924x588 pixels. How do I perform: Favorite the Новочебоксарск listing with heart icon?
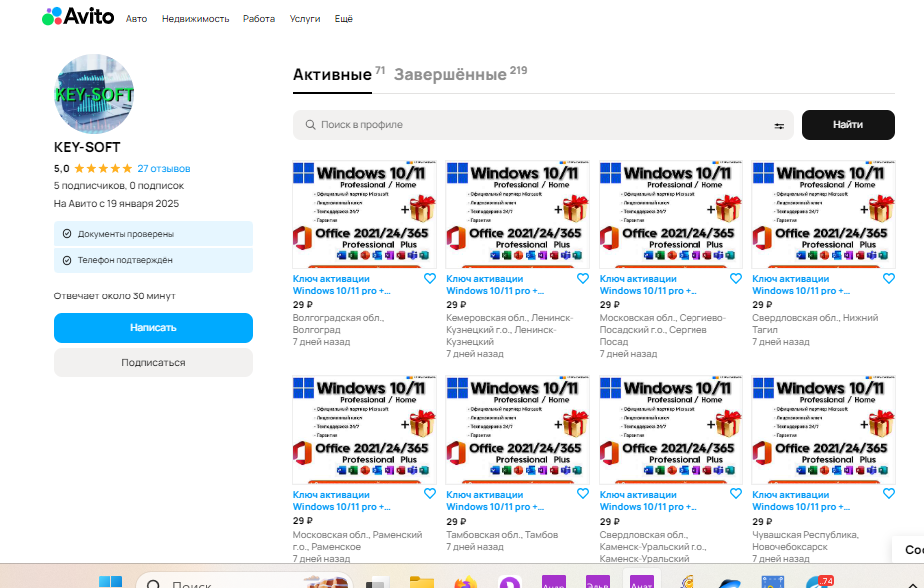pyautogui.click(x=889, y=493)
